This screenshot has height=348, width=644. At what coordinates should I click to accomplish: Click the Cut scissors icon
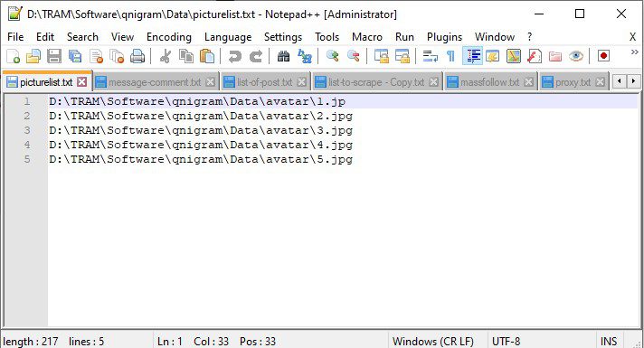point(166,56)
